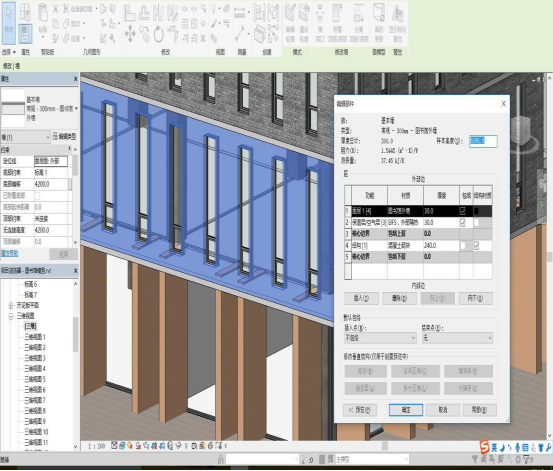Select the Align tool icon
This screenshot has width=553, height=471.
(x=129, y=12)
